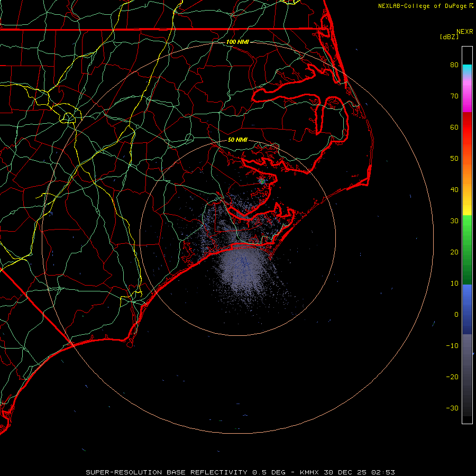Click the 100 NMI range ring label
Viewport: 476px width, 476px height.
coord(237,42)
